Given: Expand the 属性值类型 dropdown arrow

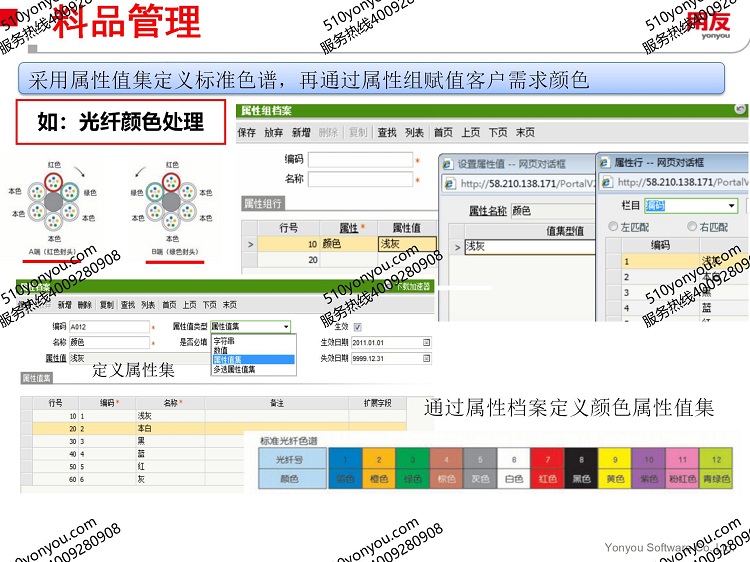Looking at the screenshot, I should (286, 327).
